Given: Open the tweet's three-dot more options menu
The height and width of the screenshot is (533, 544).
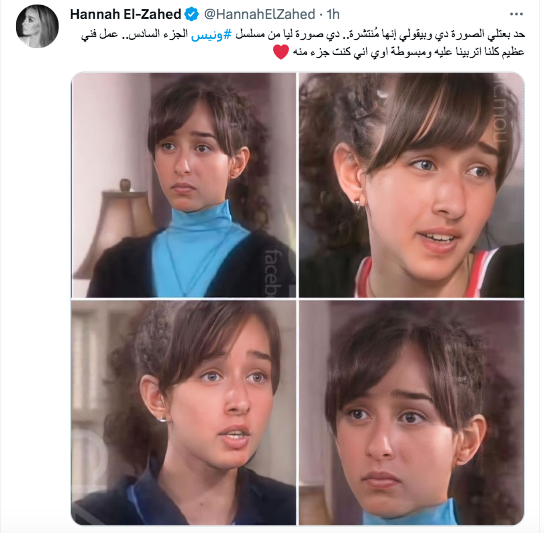Looking at the screenshot, I should [516, 14].
